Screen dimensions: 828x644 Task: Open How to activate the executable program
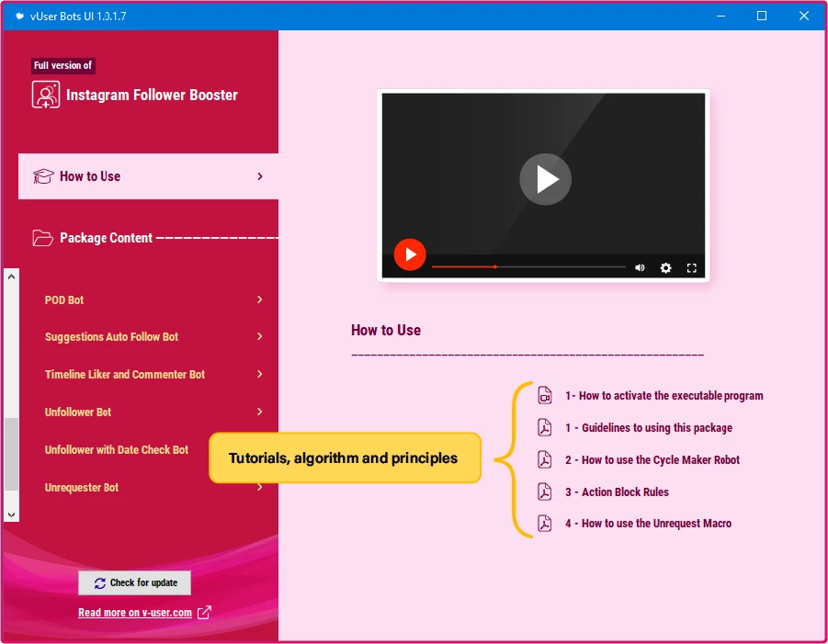664,395
